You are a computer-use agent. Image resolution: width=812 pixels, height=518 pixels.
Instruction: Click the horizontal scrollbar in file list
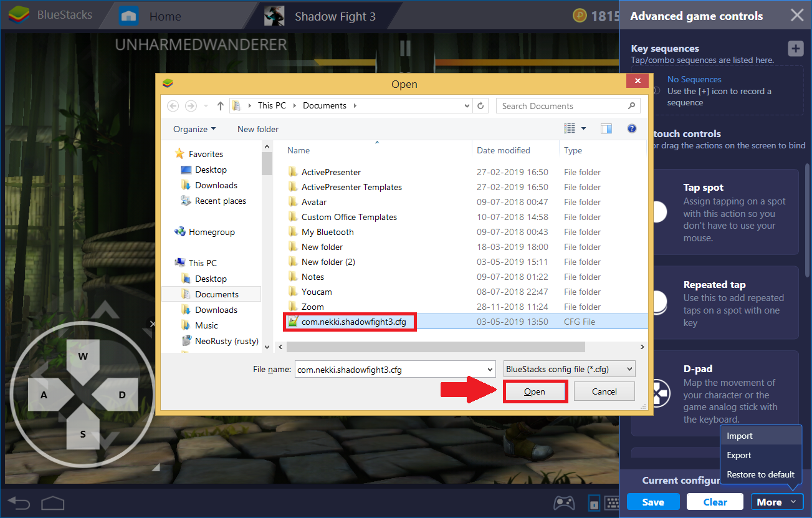tap(436, 347)
